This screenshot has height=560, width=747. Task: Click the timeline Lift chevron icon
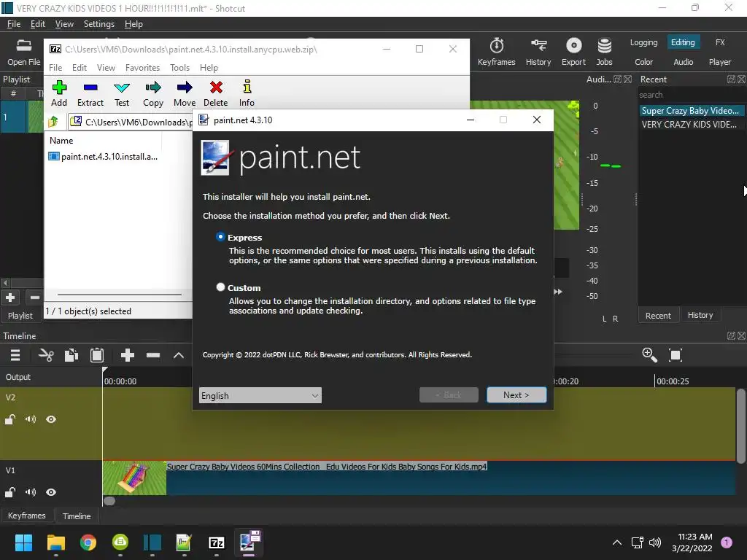[x=179, y=355]
